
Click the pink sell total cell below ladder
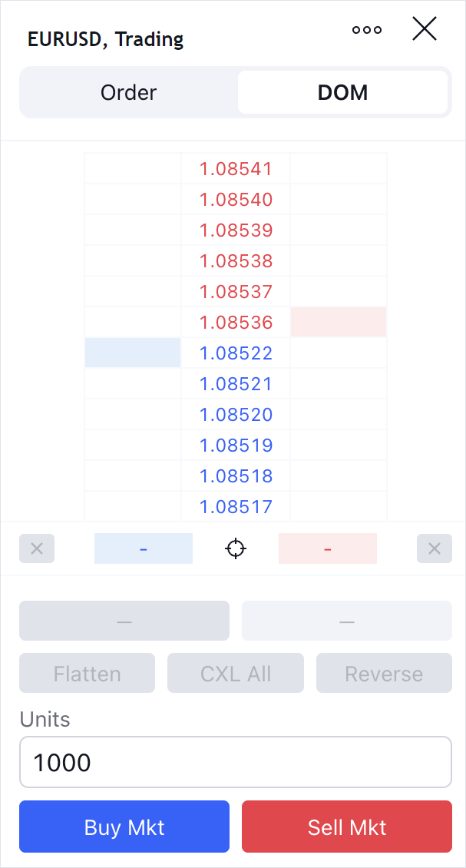(x=328, y=548)
